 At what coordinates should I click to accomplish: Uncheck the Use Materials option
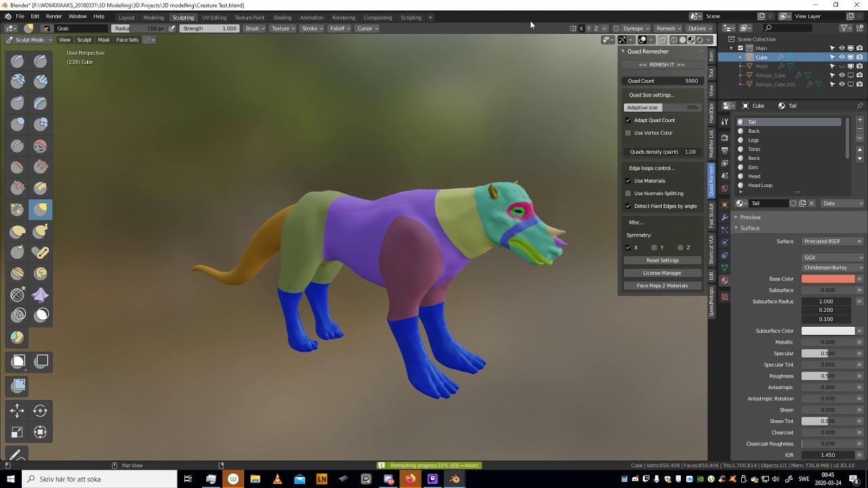click(x=628, y=181)
